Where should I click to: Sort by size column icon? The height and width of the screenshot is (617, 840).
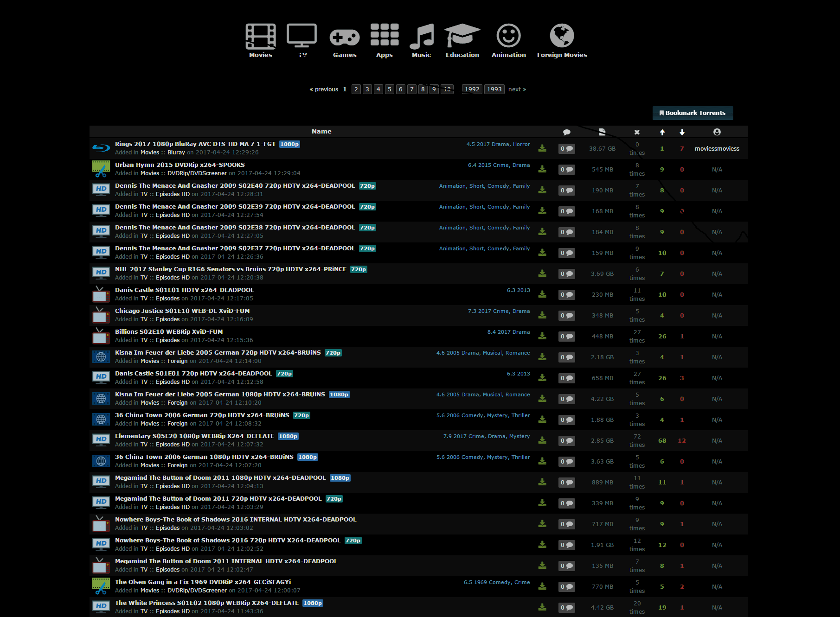tap(602, 132)
